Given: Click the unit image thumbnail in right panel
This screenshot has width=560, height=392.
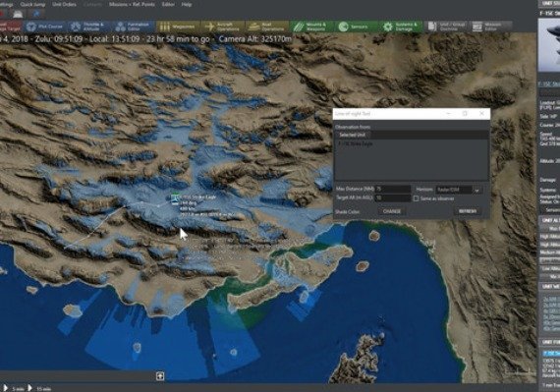Looking at the screenshot, I should (x=549, y=44).
